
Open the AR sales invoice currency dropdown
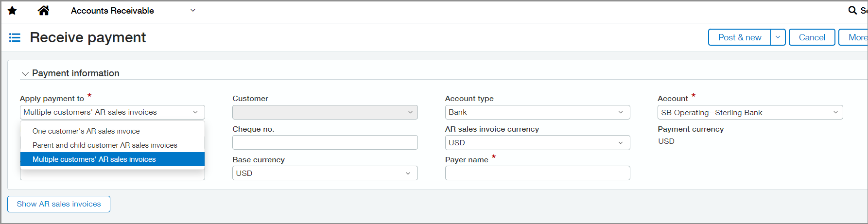(x=537, y=143)
